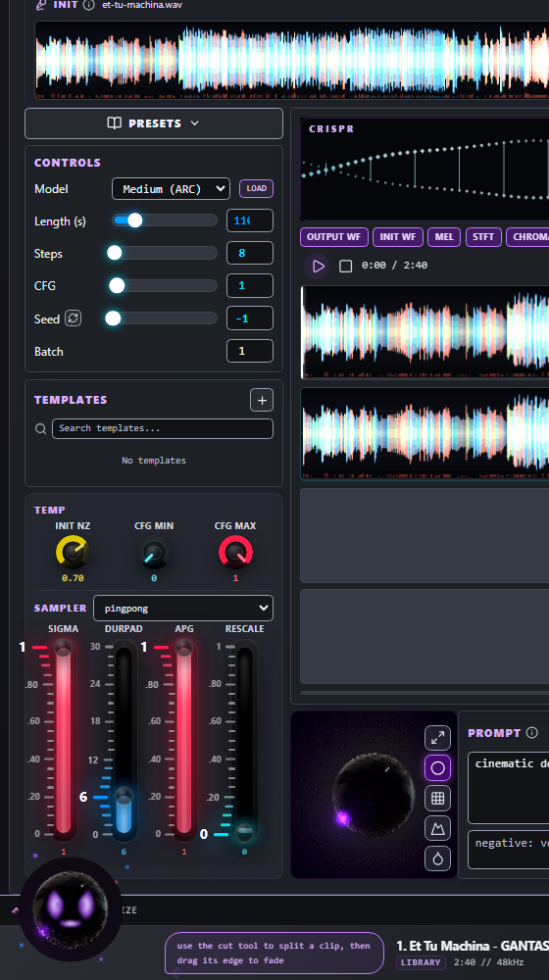Switch to the OUTPUT WF view

[x=334, y=237]
